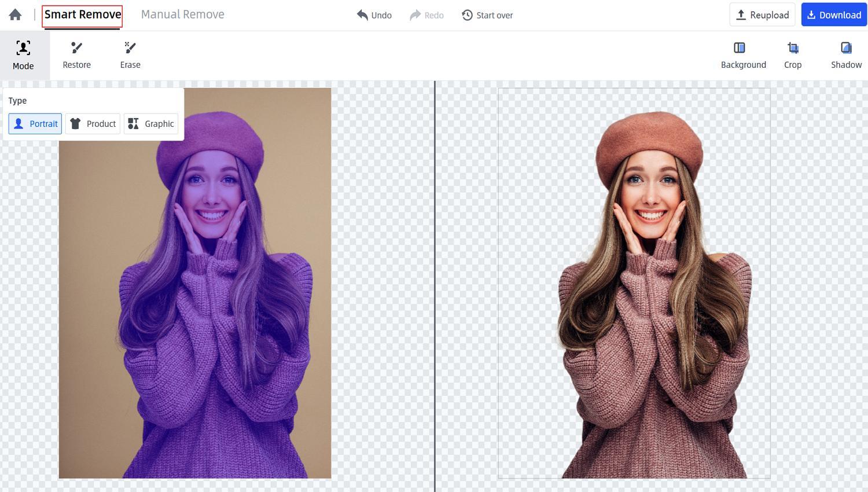The width and height of the screenshot is (868, 492).
Task: Choose the Product type
Action: tap(93, 124)
